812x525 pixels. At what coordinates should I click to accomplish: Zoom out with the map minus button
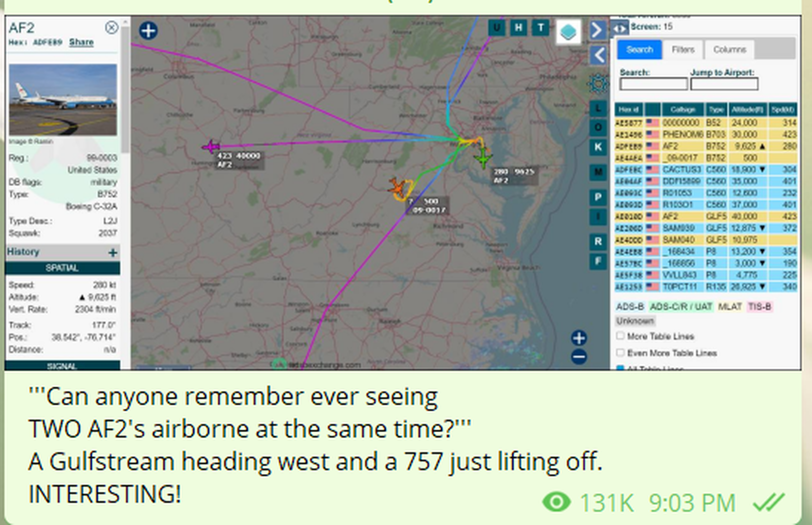click(578, 357)
